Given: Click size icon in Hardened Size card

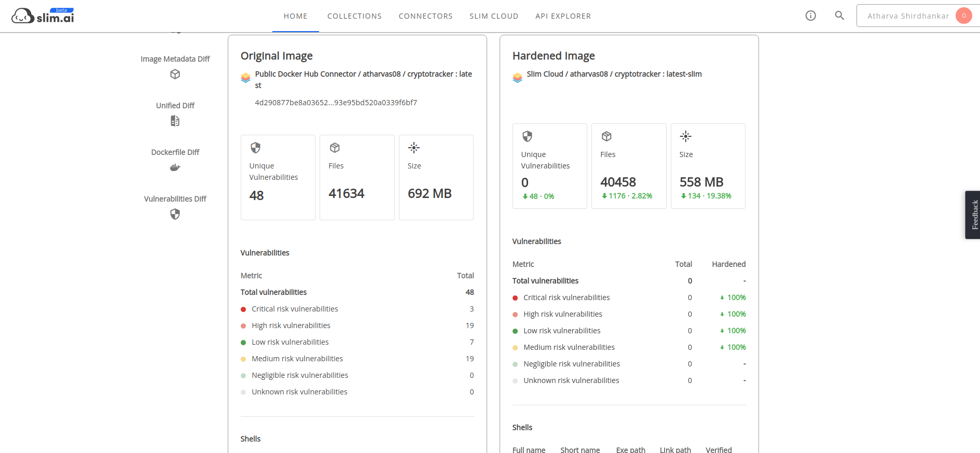Looking at the screenshot, I should [686, 136].
